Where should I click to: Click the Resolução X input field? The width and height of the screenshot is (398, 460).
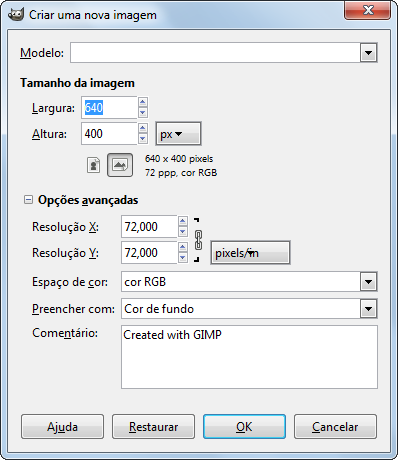click(149, 226)
